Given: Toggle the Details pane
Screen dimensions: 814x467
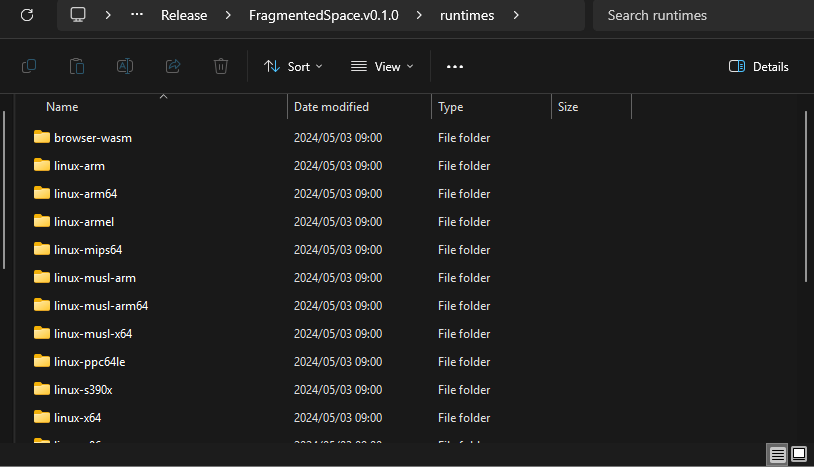Looking at the screenshot, I should pyautogui.click(x=759, y=67).
